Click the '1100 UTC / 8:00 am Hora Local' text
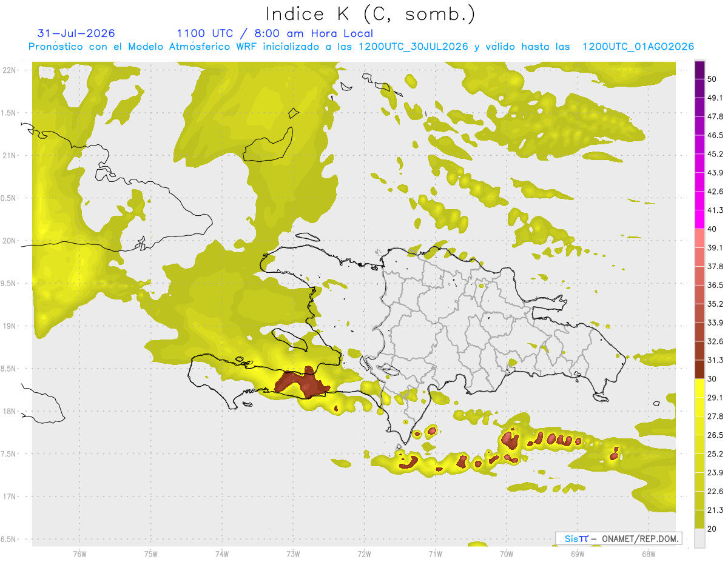Screen dimensions: 728x562 [x=275, y=33]
